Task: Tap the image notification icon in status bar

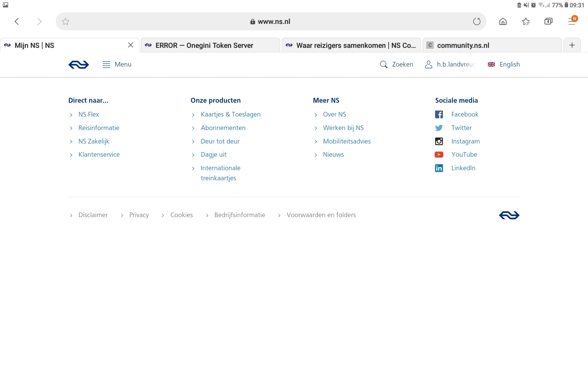Action: coord(6,5)
